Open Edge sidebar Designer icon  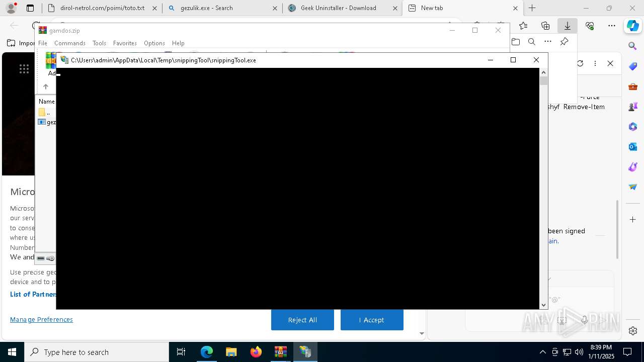(633, 167)
